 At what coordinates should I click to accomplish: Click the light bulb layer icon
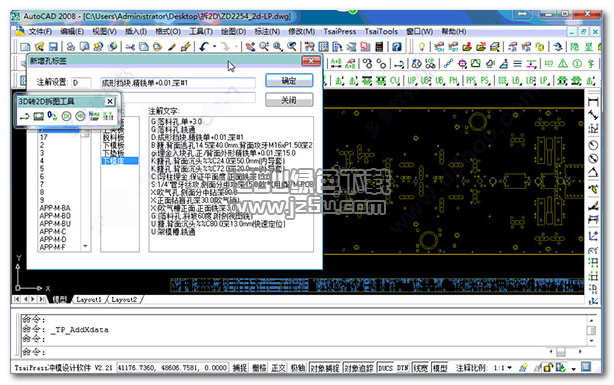tap(421, 47)
